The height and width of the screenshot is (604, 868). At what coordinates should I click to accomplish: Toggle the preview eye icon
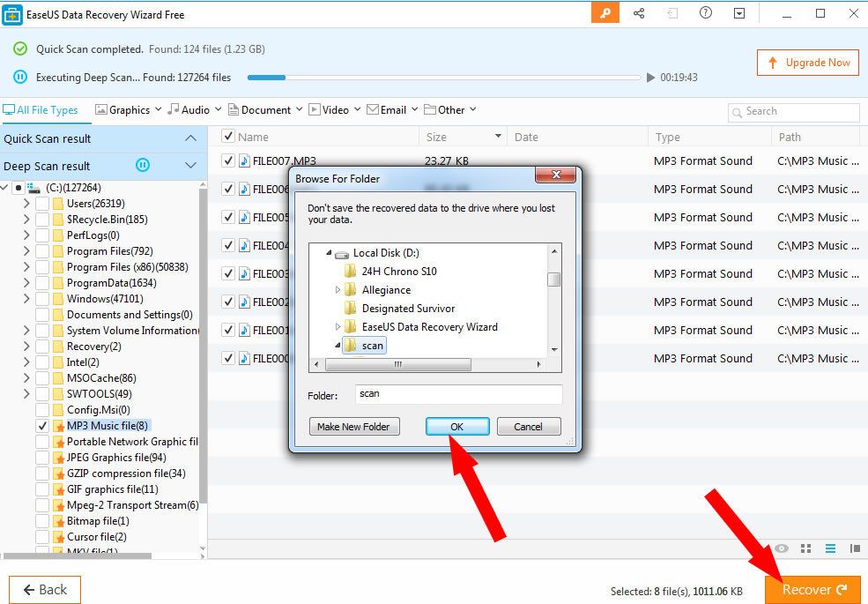[782, 548]
